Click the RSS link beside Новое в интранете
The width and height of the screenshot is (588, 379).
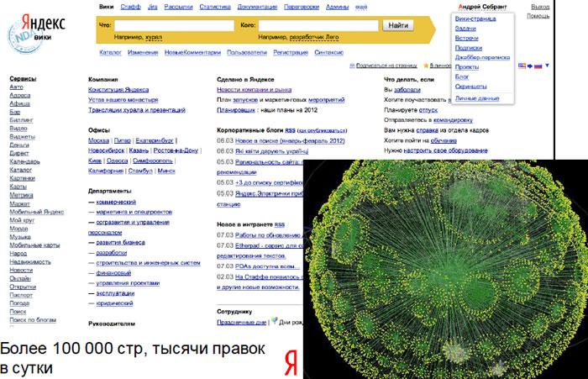(280, 224)
